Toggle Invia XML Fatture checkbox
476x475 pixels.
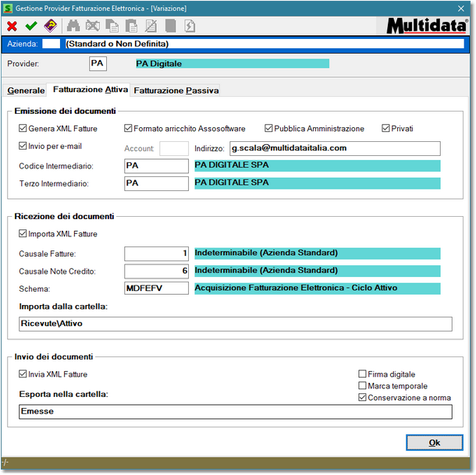(23, 374)
